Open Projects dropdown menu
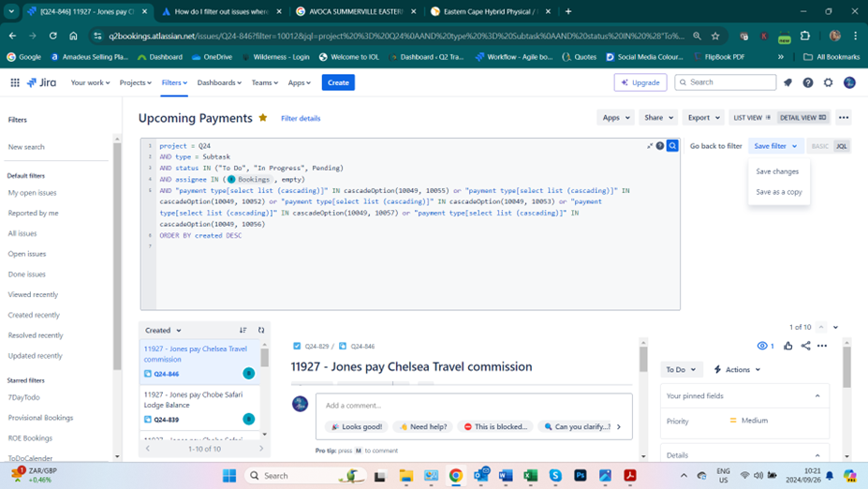The image size is (868, 489). (x=136, y=82)
